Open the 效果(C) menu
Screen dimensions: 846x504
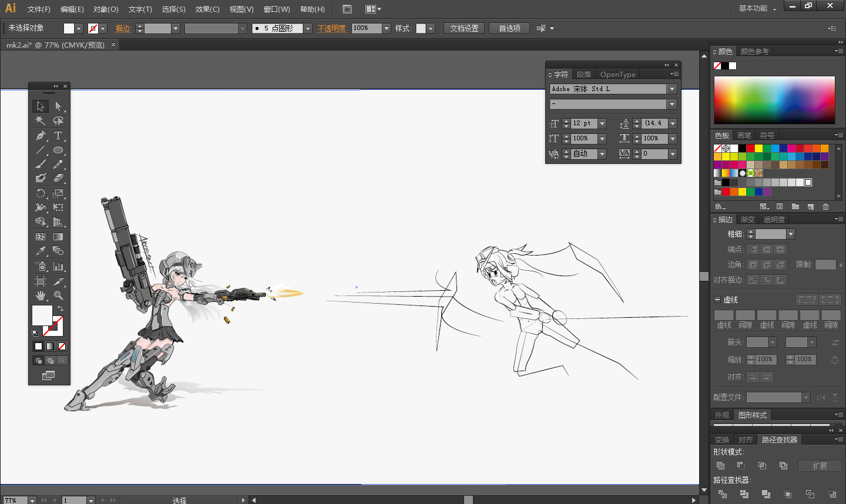point(207,9)
